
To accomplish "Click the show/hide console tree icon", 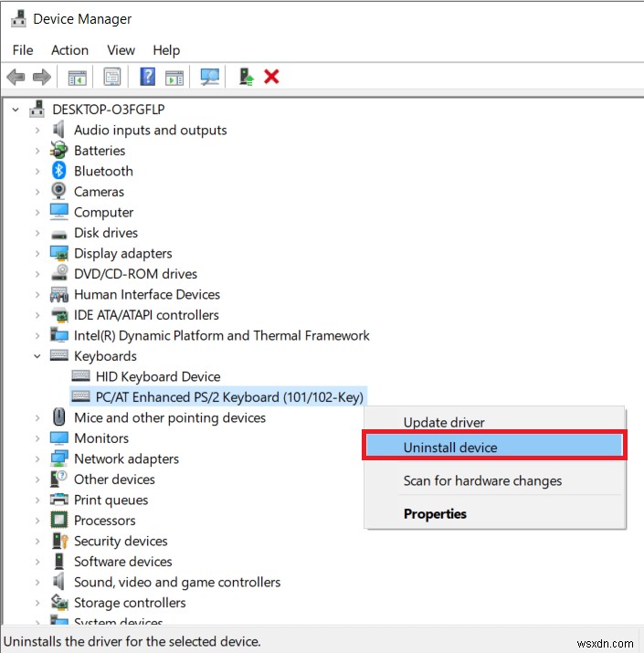I will coord(77,77).
